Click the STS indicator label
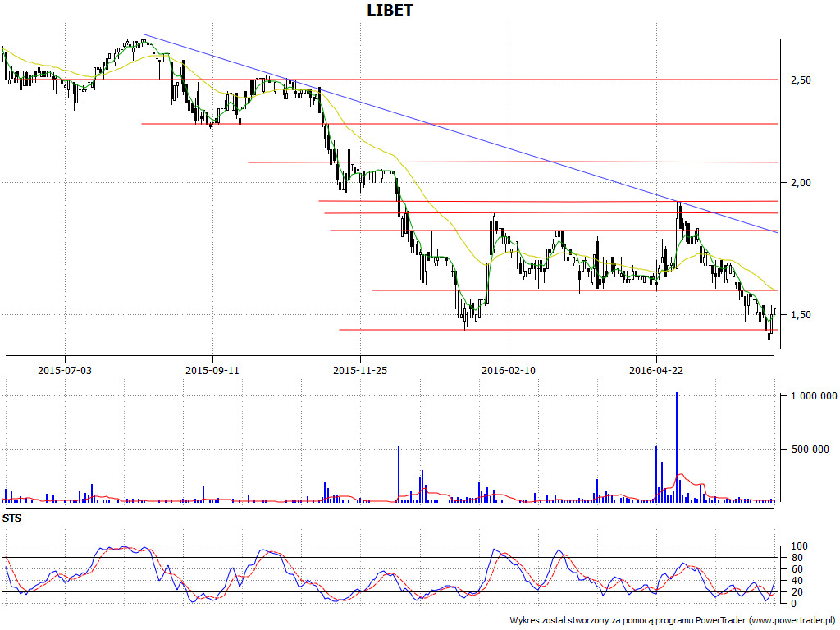Image resolution: width=840 pixels, height=630 pixels. click(x=11, y=518)
